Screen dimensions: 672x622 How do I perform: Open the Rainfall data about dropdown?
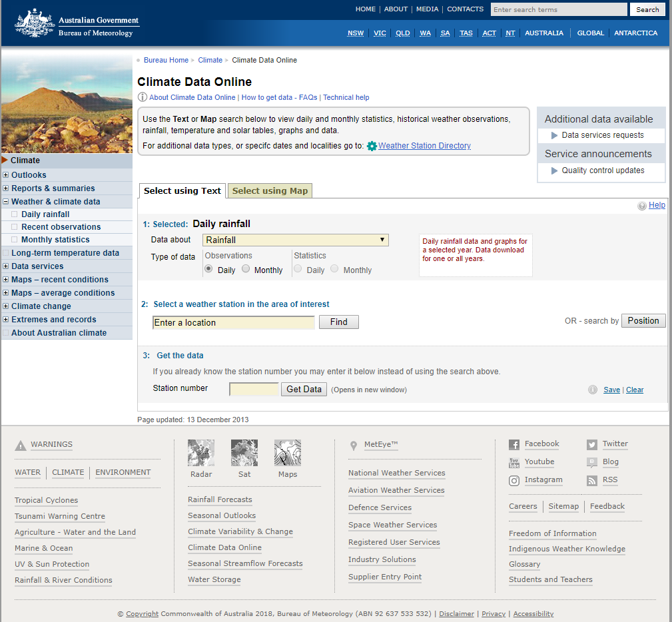pyautogui.click(x=296, y=240)
